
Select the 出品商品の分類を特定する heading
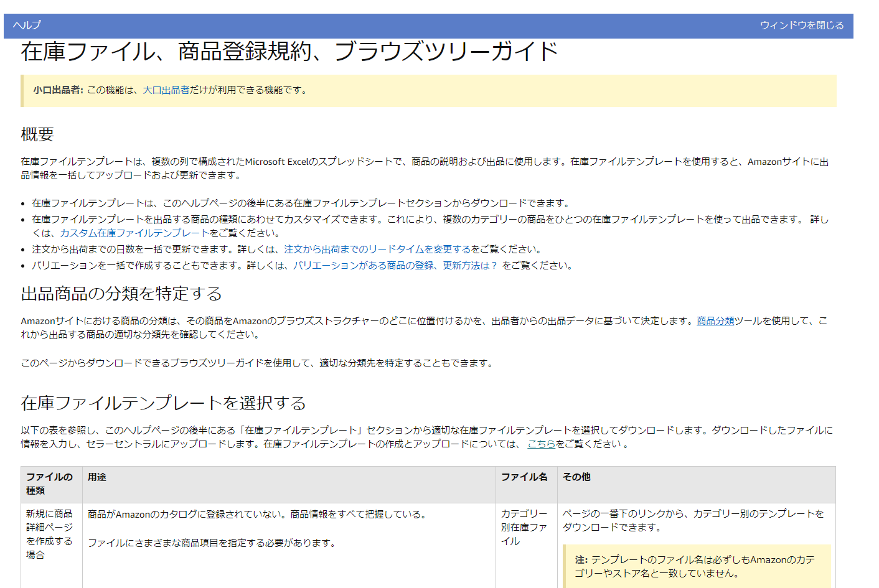coord(121,294)
